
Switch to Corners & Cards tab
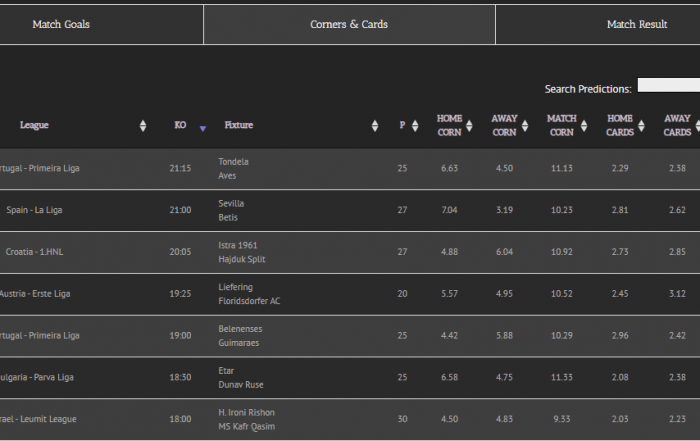tap(349, 25)
